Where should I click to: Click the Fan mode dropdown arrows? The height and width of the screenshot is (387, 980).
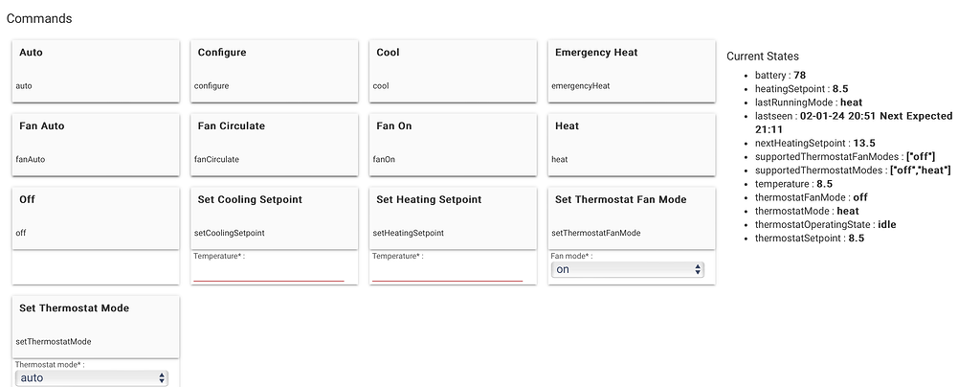698,270
